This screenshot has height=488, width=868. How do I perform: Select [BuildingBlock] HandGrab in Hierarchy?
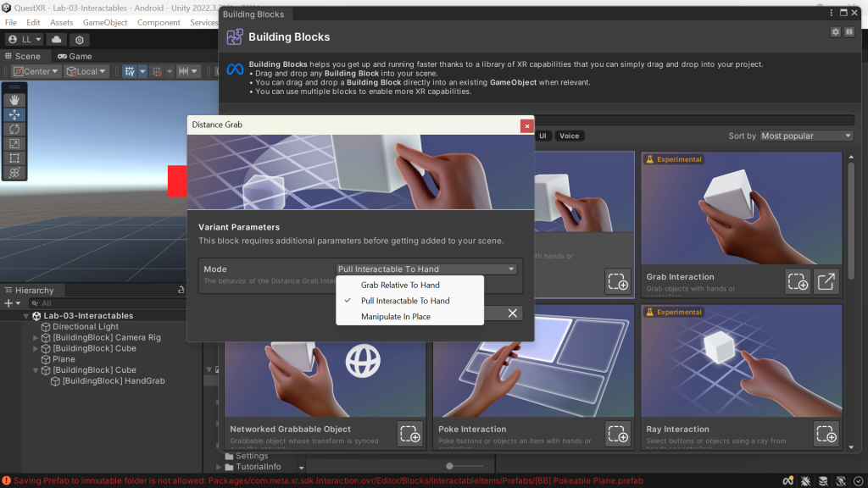(x=113, y=381)
